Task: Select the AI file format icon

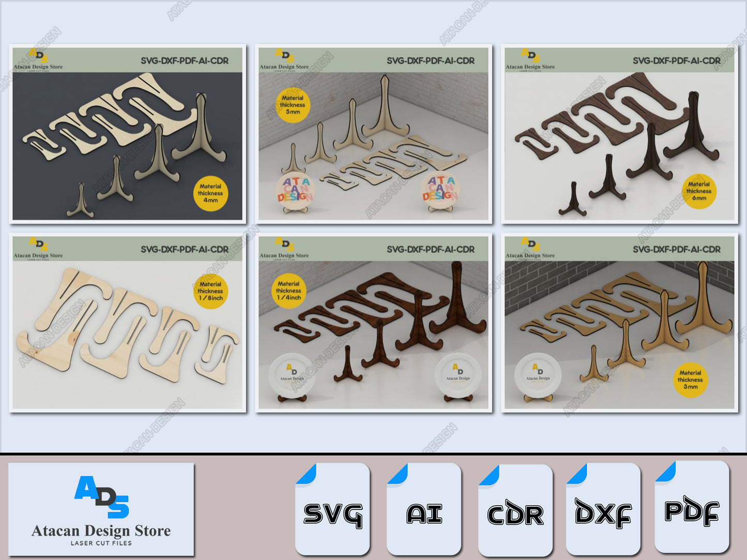Action: (x=424, y=509)
